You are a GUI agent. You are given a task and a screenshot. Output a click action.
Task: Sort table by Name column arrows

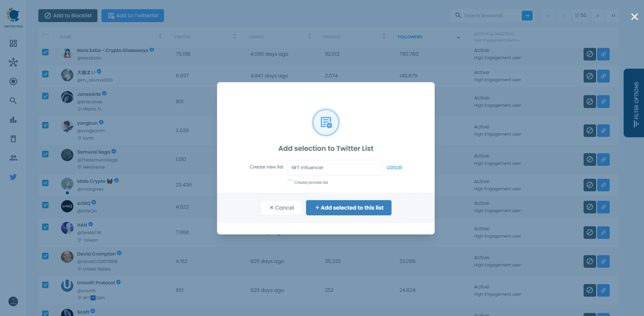click(160, 36)
